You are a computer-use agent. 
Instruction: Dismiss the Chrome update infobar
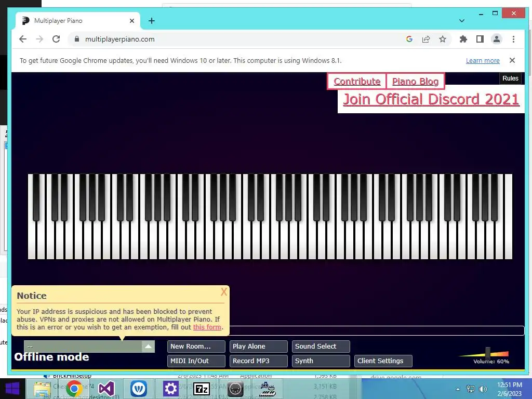pyautogui.click(x=512, y=60)
